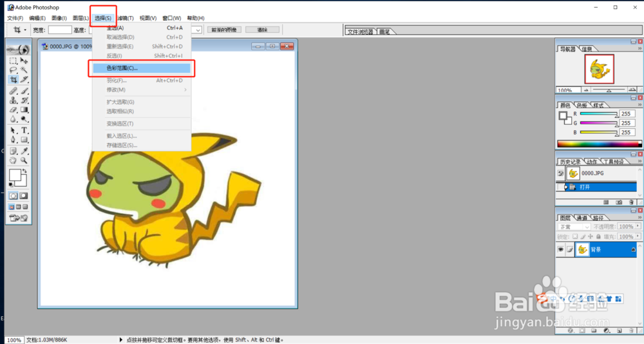Toggle history brush source box for 打开
Image resolution: width=644 pixels, height=344 pixels.
(x=561, y=187)
